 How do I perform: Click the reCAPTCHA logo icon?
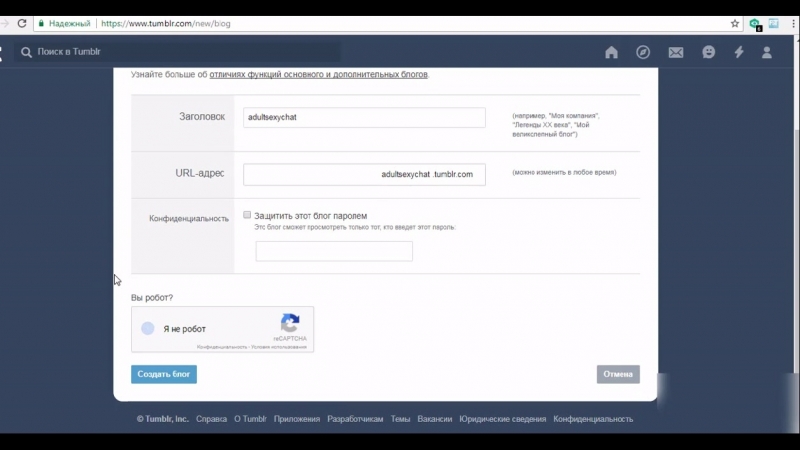tap(290, 323)
